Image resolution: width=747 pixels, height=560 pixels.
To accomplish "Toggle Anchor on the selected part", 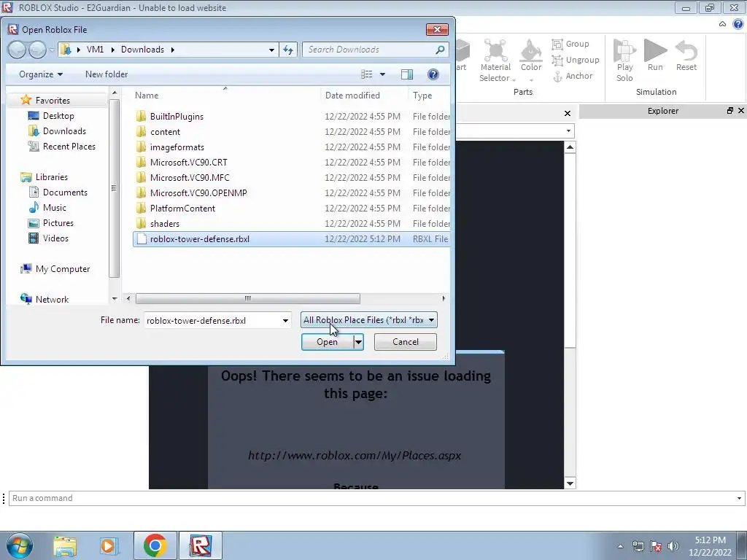I will [x=573, y=76].
